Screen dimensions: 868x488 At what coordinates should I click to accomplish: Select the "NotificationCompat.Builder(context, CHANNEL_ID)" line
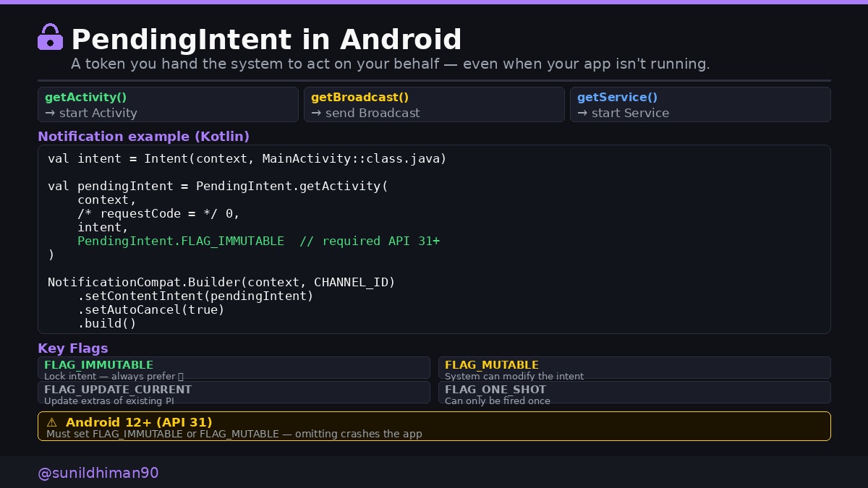pos(221,282)
